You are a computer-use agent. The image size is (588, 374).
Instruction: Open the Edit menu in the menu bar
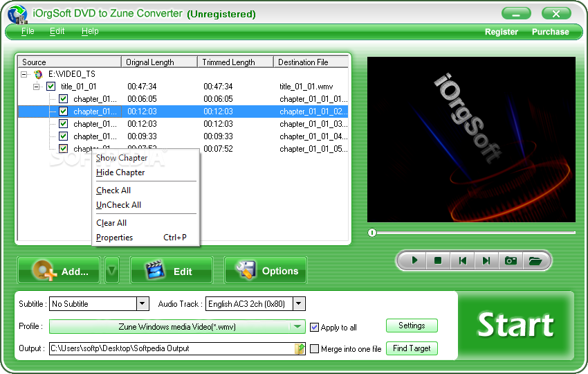click(x=57, y=31)
